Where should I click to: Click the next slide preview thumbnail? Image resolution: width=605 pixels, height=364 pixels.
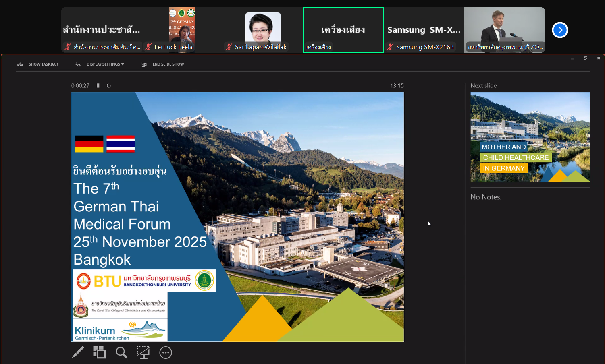click(x=530, y=137)
